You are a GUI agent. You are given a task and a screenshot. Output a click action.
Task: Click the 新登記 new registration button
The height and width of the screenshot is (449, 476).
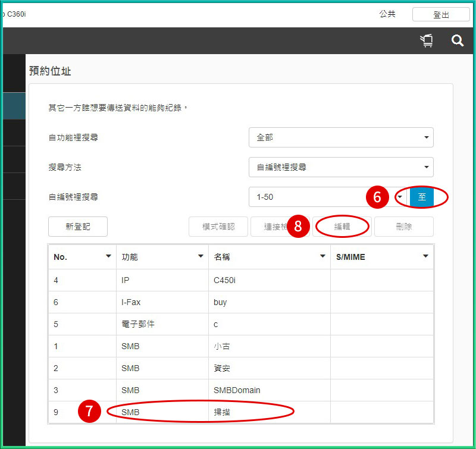77,227
